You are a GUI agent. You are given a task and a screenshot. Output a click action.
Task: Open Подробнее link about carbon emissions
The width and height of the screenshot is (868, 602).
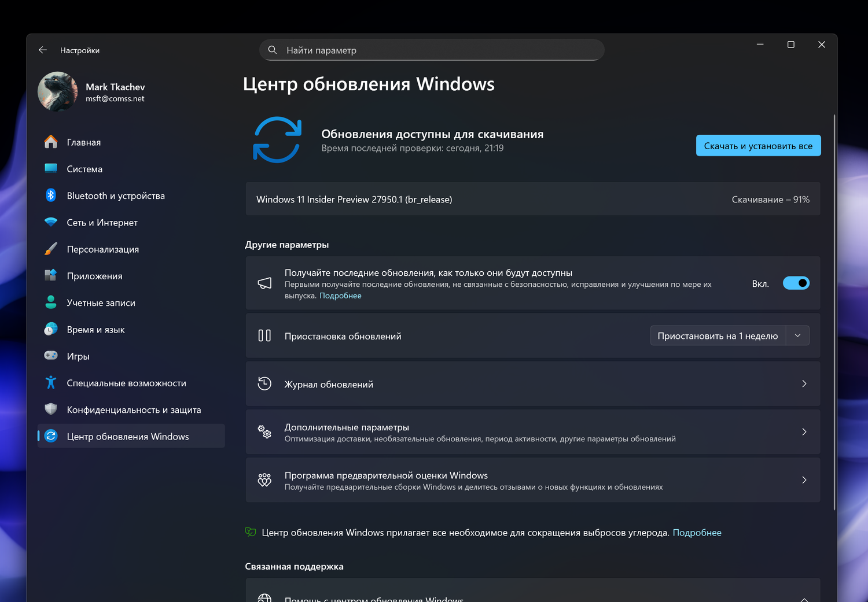coord(697,532)
